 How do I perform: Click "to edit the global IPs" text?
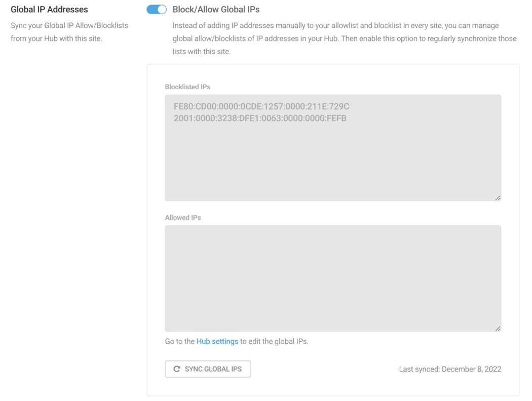(274, 341)
